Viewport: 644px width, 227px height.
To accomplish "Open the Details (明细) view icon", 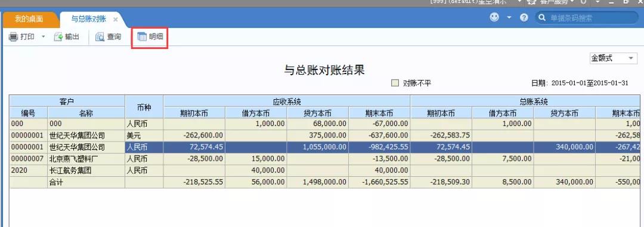I will click(142, 37).
